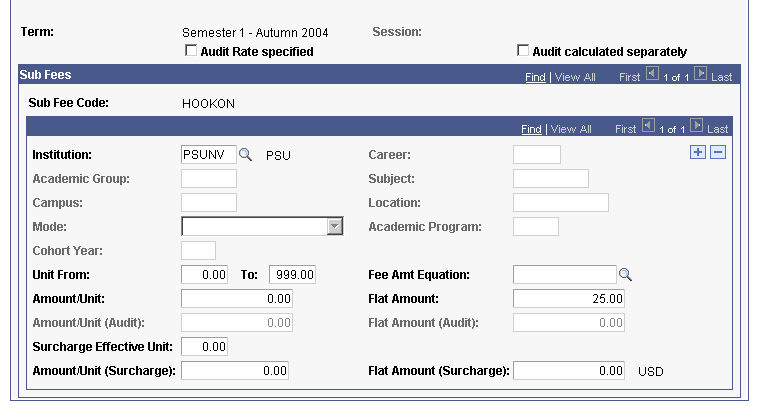Viewport: 757px width, 410px height.
Task: Click the Subject input field
Action: click(x=551, y=179)
